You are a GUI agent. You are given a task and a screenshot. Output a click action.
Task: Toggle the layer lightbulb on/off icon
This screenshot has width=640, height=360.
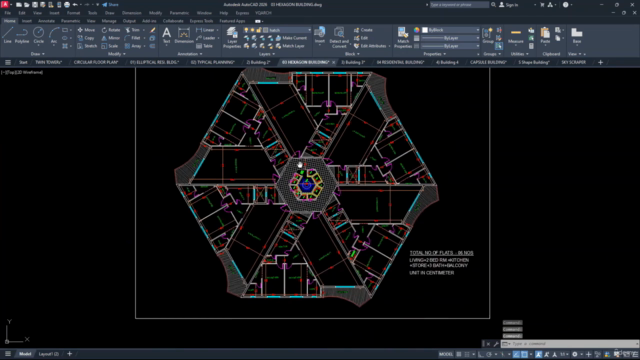[246, 30]
